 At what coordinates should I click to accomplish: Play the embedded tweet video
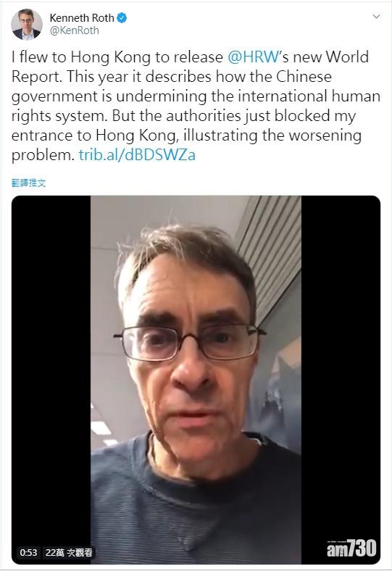click(x=196, y=380)
